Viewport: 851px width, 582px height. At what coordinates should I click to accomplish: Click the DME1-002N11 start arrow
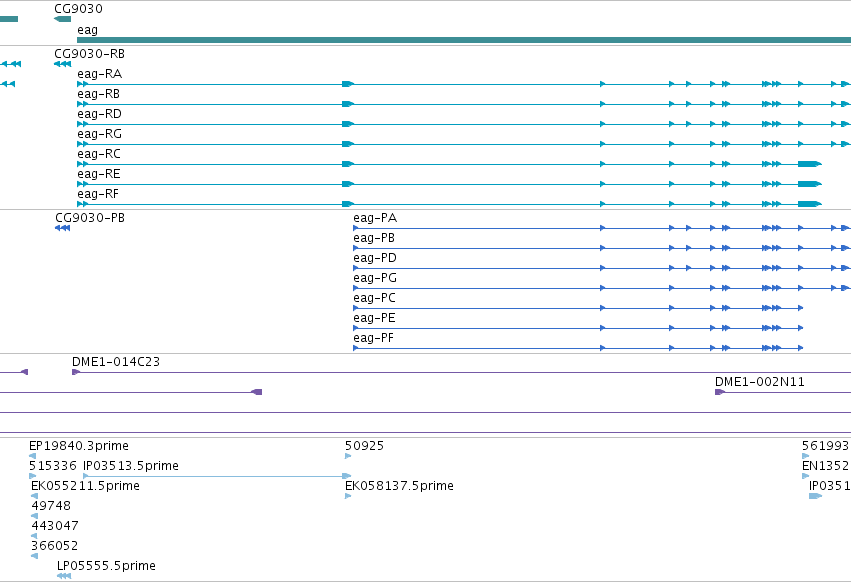pos(720,392)
